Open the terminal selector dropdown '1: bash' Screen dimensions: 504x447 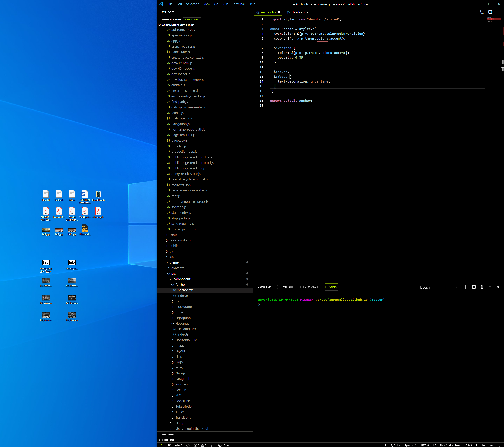click(438, 287)
